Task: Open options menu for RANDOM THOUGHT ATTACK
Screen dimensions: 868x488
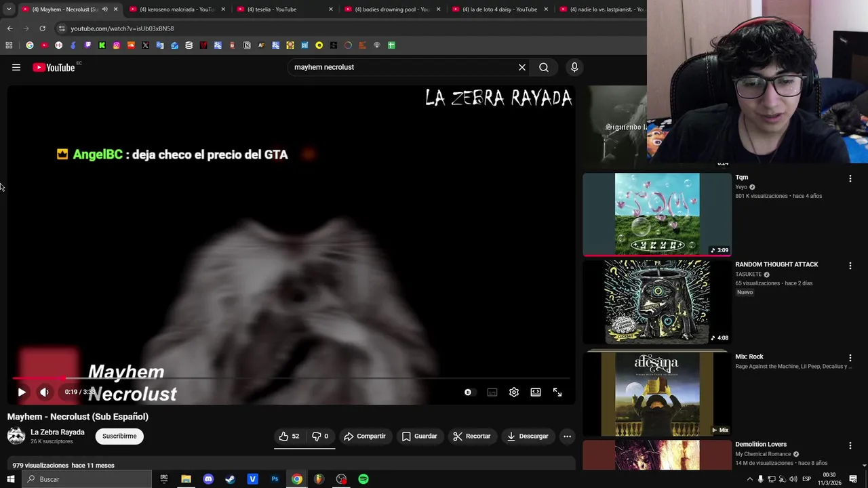Action: (x=850, y=266)
